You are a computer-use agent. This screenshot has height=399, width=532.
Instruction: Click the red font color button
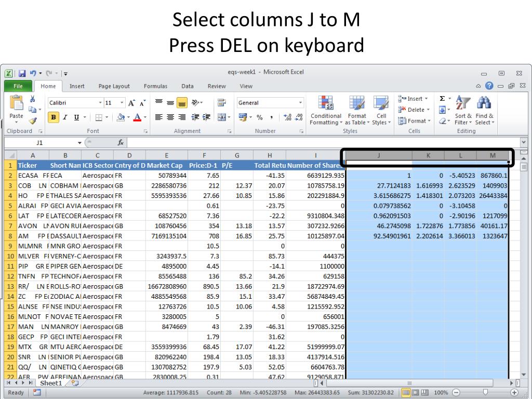pyautogui.click(x=137, y=117)
